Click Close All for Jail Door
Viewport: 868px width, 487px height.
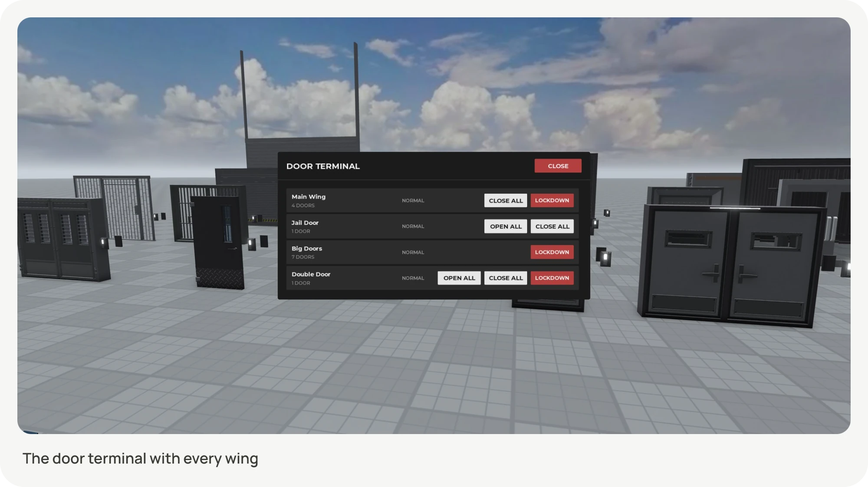(552, 226)
